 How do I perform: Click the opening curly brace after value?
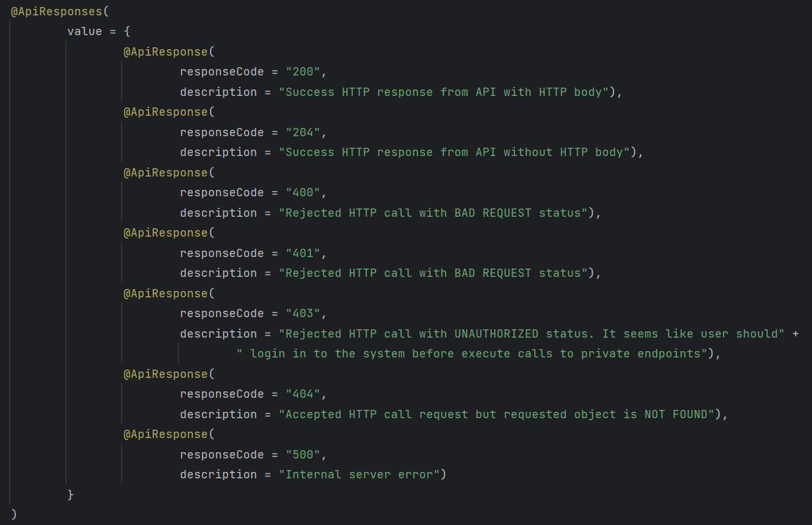click(127, 31)
